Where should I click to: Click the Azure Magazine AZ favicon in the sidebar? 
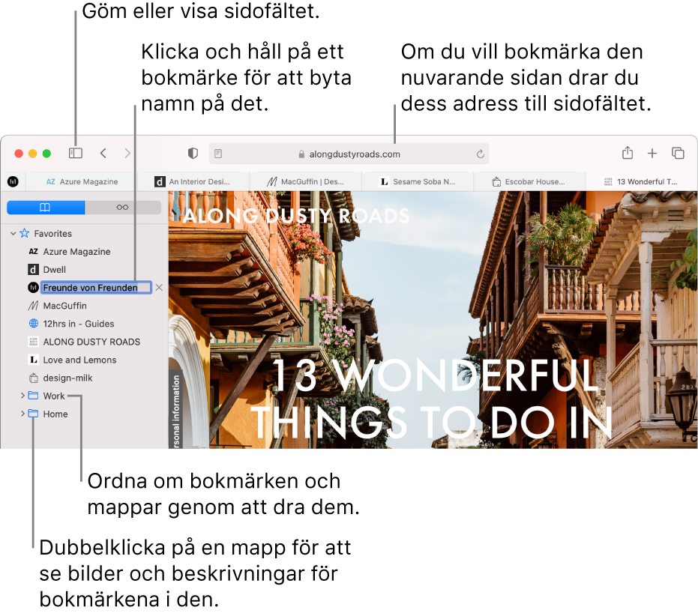[34, 252]
